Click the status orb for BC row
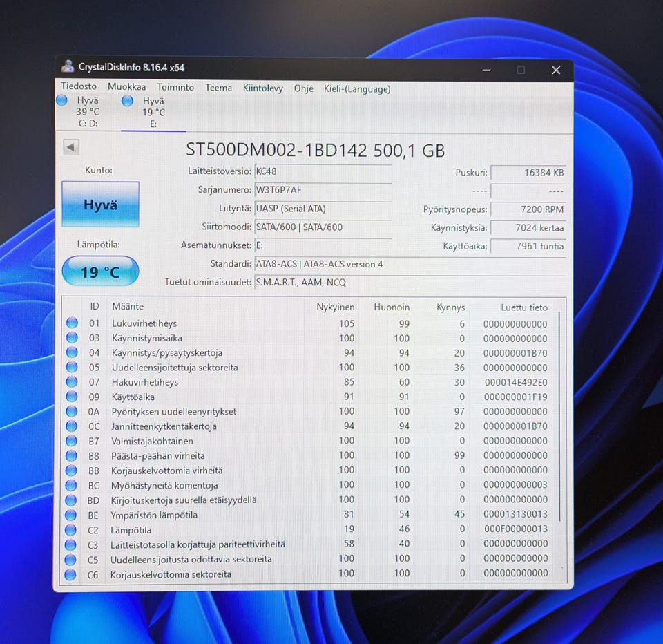This screenshot has width=663, height=644. tap(71, 485)
